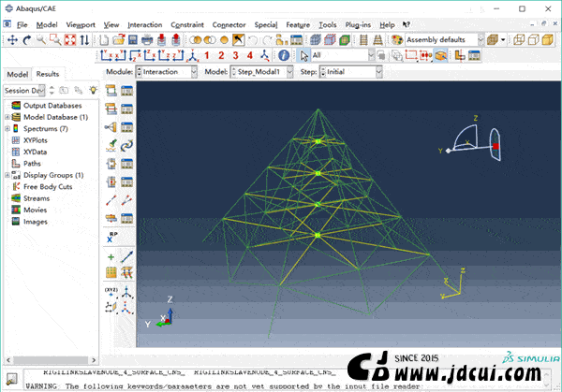Click the message area icon
This screenshot has width=562, height=392.
pos(12,378)
